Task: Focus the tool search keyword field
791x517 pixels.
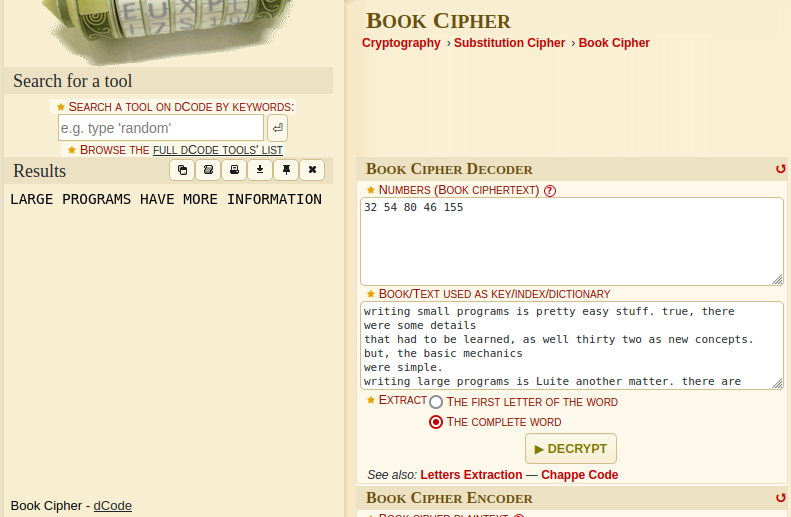Action: click(x=161, y=128)
